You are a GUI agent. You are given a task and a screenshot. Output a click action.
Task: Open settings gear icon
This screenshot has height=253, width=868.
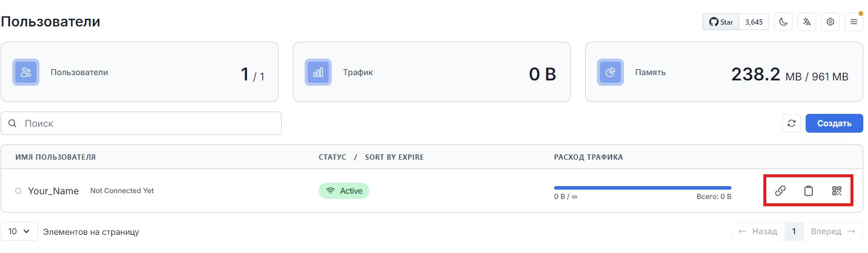[x=830, y=22]
